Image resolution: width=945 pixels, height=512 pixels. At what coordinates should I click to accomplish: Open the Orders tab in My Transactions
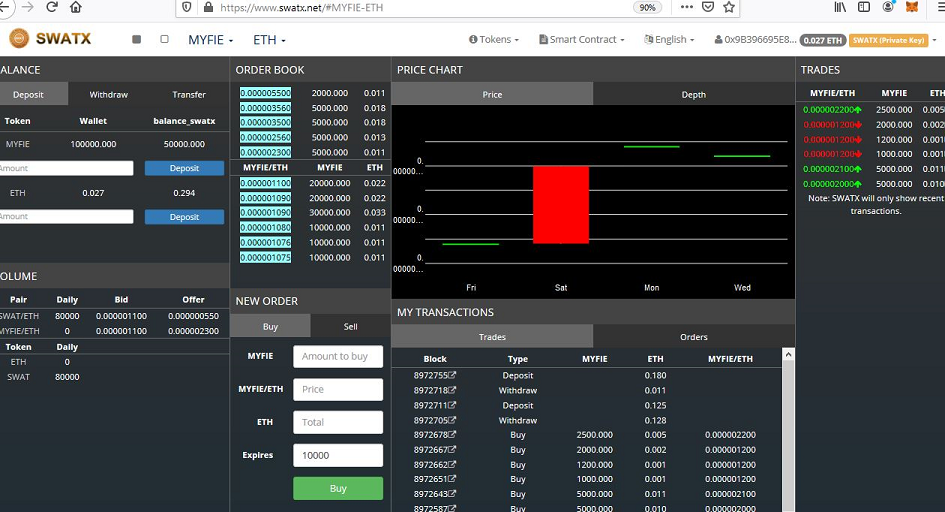694,337
